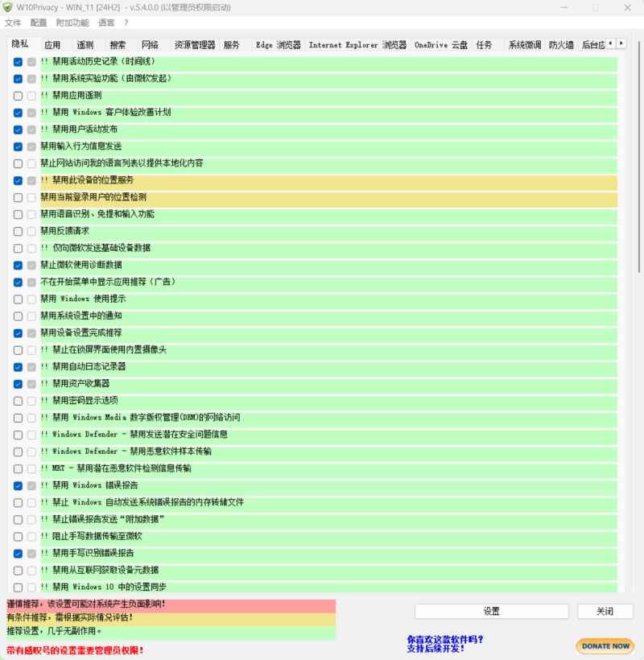
Task: Open the 配置 menu
Action: (39, 23)
